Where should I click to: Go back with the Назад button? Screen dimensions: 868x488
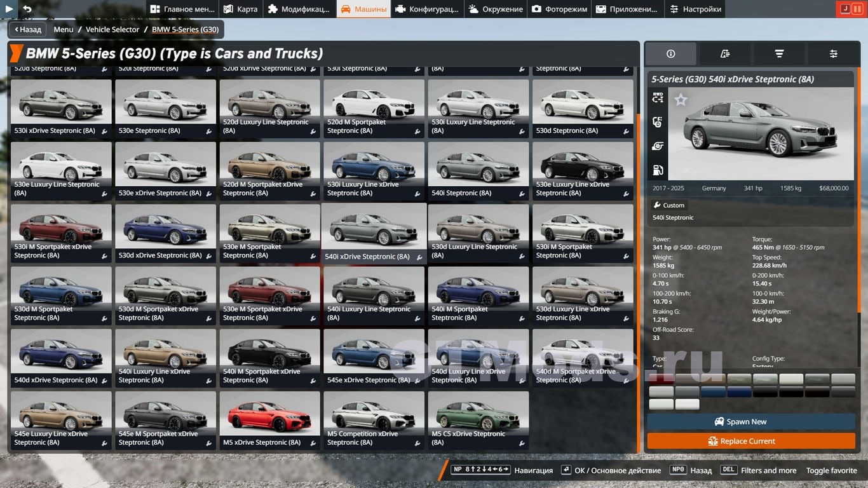[x=27, y=29]
